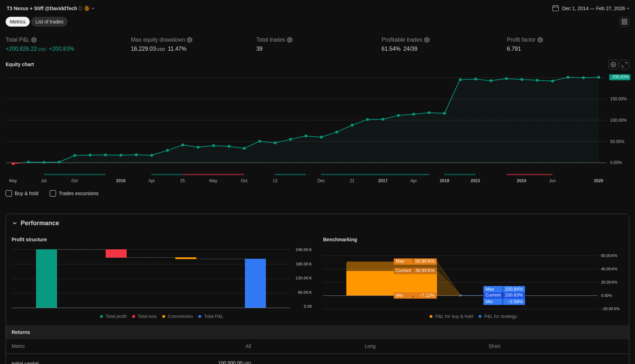Image resolution: width=635 pixels, height=364 pixels.
Task: Click the Total P&L info icon
Action: 34,40
